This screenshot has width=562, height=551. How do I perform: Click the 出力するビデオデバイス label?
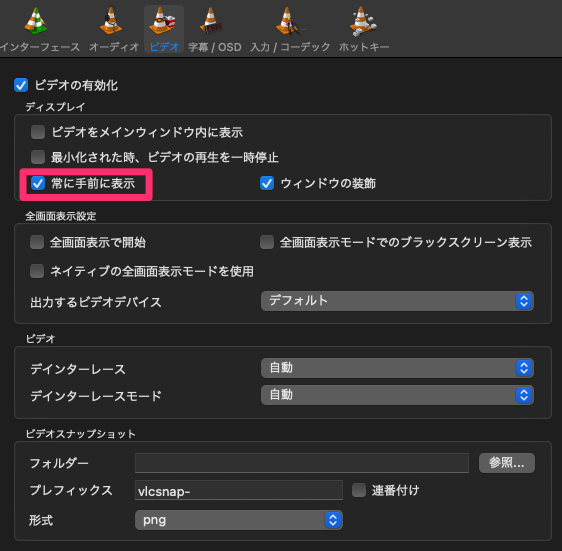coord(96,302)
